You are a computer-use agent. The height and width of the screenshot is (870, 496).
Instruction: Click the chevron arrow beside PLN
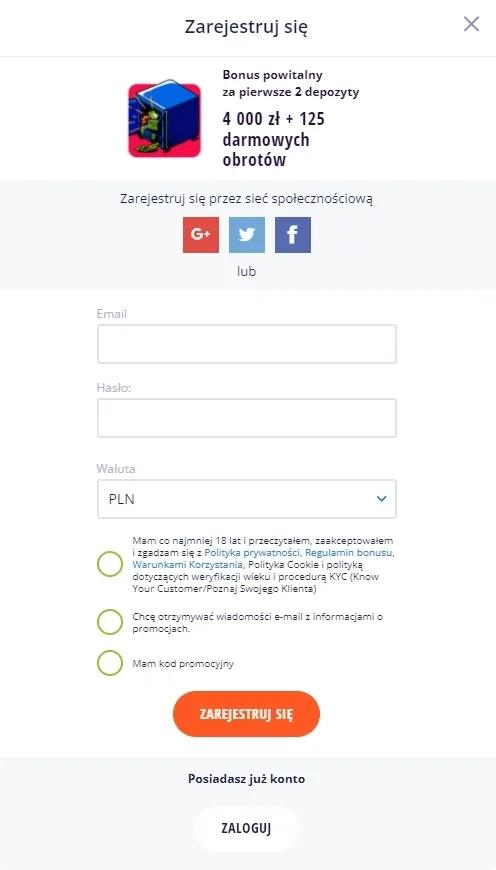381,499
